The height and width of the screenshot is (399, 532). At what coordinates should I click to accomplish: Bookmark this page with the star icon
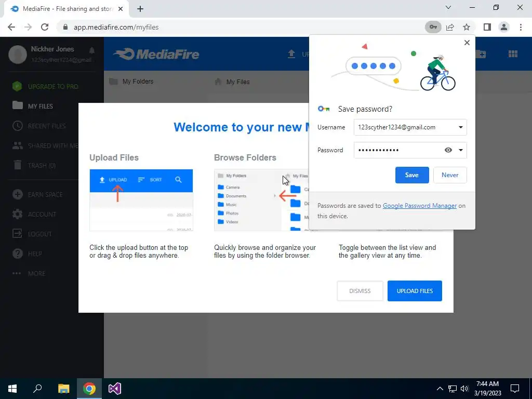467,27
